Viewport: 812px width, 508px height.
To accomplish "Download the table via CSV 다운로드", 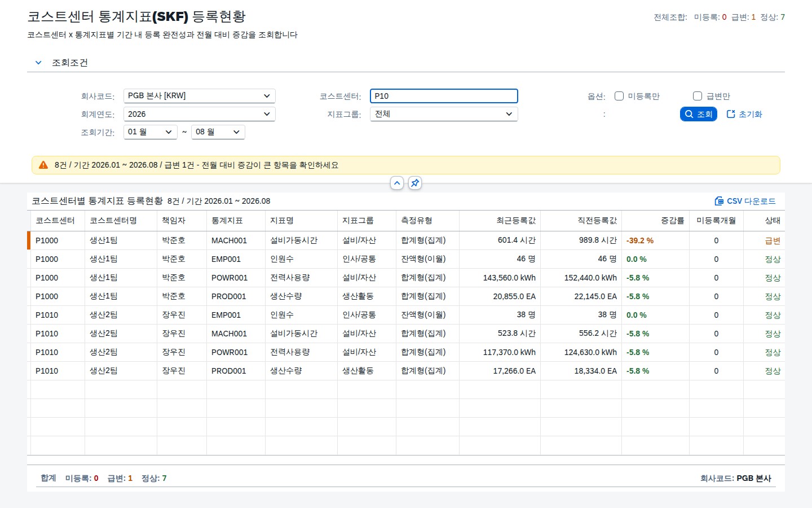I will pyautogui.click(x=745, y=201).
